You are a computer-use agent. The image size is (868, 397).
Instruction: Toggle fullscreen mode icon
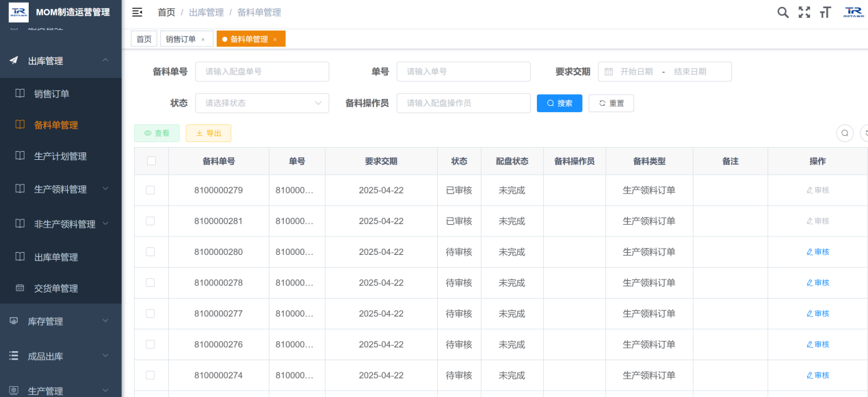pyautogui.click(x=804, y=12)
